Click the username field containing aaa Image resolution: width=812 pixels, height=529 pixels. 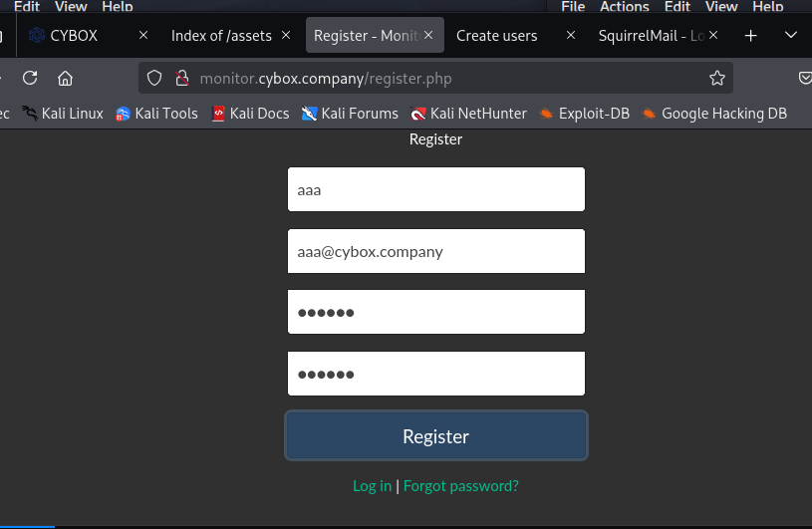tap(435, 189)
